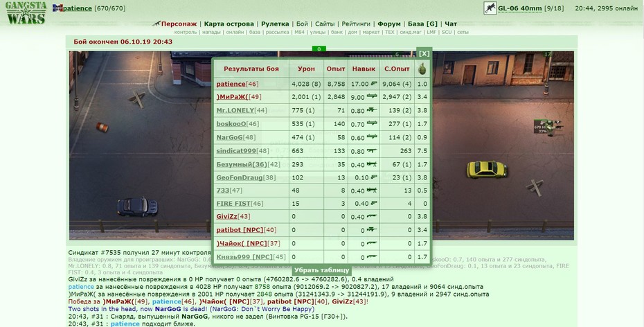Click the С.Опыт column header
Screen dimensions: 644x327
tap(397, 69)
